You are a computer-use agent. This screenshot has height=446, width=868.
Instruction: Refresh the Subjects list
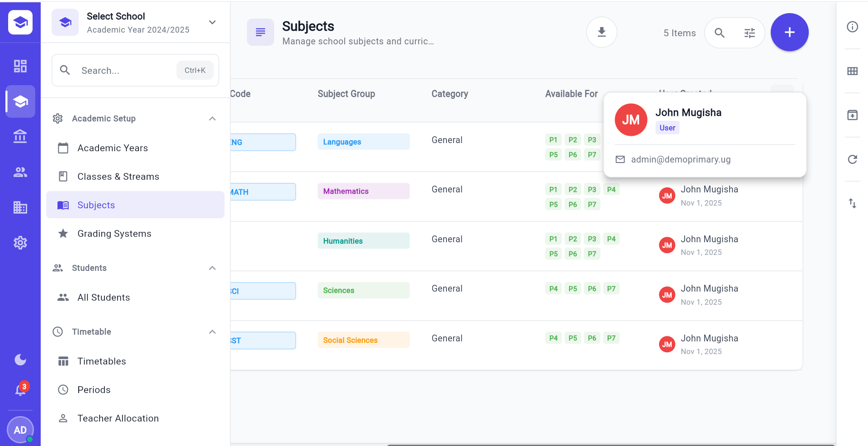[x=852, y=159]
